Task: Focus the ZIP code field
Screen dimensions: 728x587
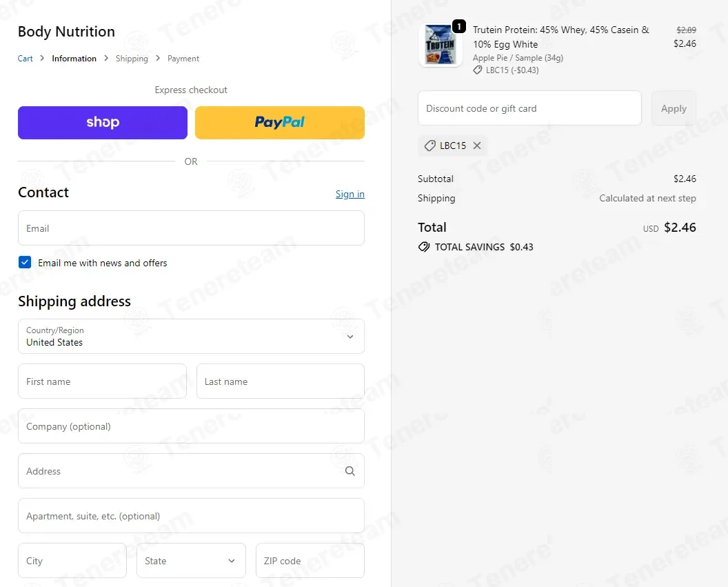Action: click(x=310, y=561)
